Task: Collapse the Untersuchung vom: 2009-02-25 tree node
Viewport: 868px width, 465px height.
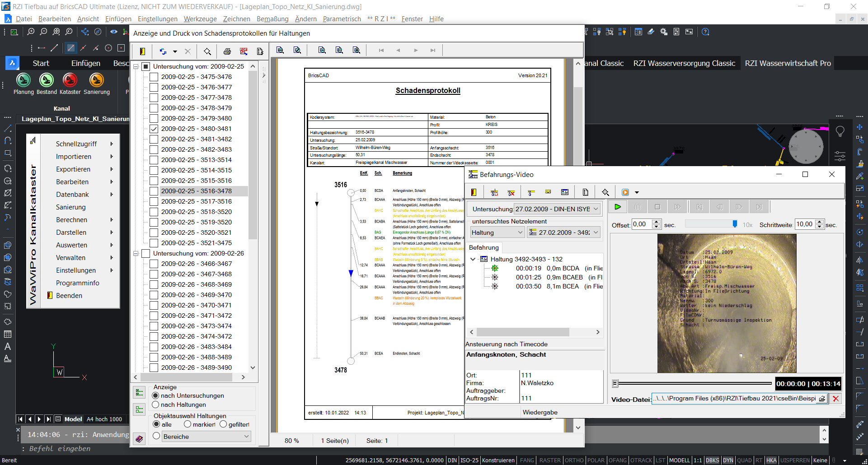Action: [x=136, y=66]
